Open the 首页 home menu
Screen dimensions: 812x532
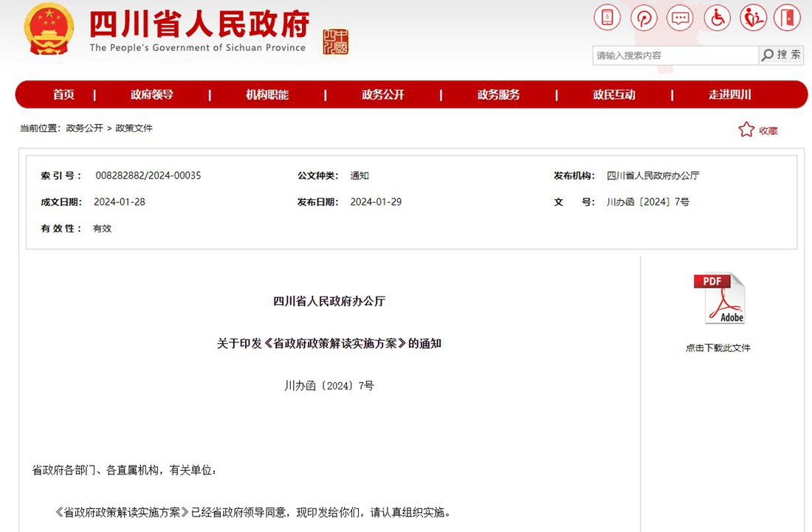(x=63, y=94)
